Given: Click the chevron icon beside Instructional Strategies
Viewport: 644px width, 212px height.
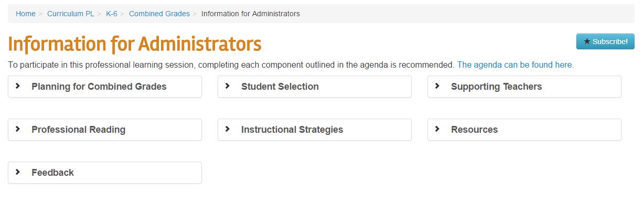Looking at the screenshot, I should pyautogui.click(x=228, y=129).
